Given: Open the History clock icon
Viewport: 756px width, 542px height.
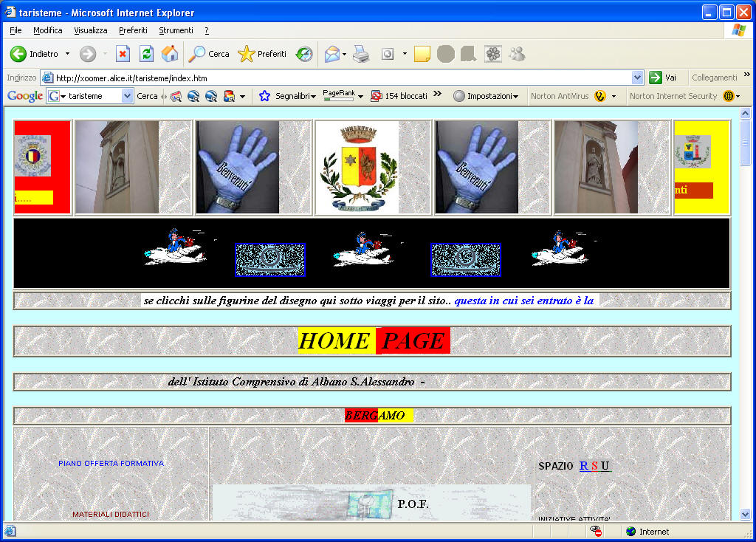Looking at the screenshot, I should [304, 54].
